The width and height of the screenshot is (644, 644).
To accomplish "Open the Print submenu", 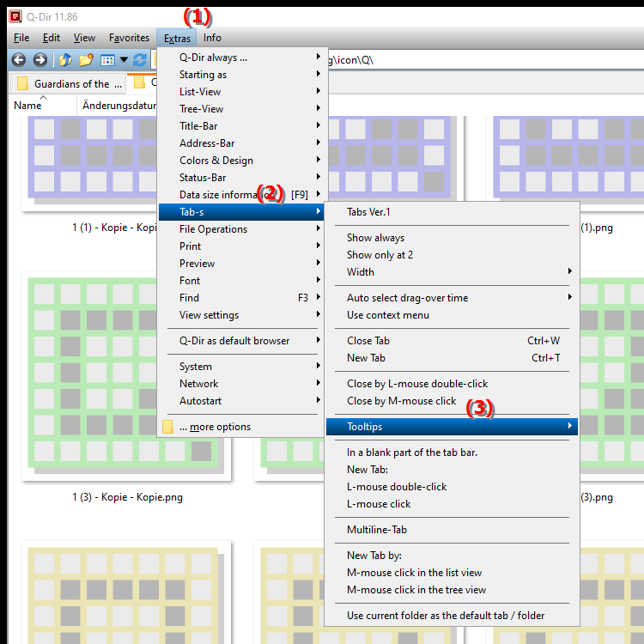I will click(243, 246).
